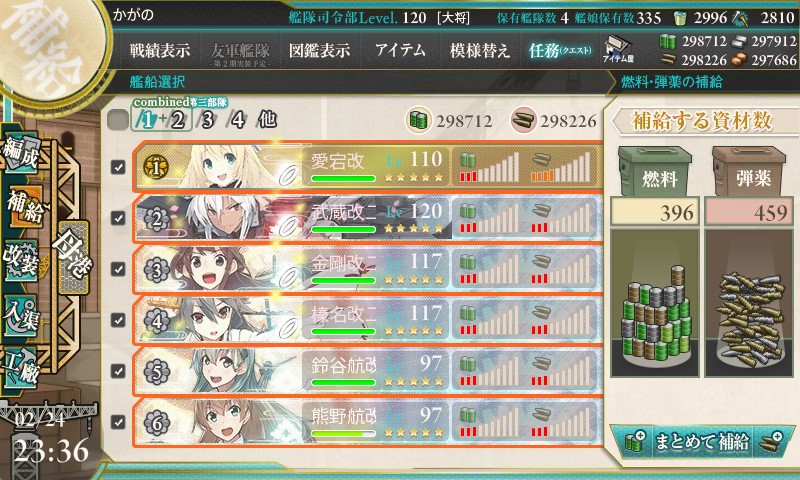Viewport: 800px width, 480px height.
Task: Uncheck the checkbox beside 武蔵改二
Action: click(x=118, y=218)
